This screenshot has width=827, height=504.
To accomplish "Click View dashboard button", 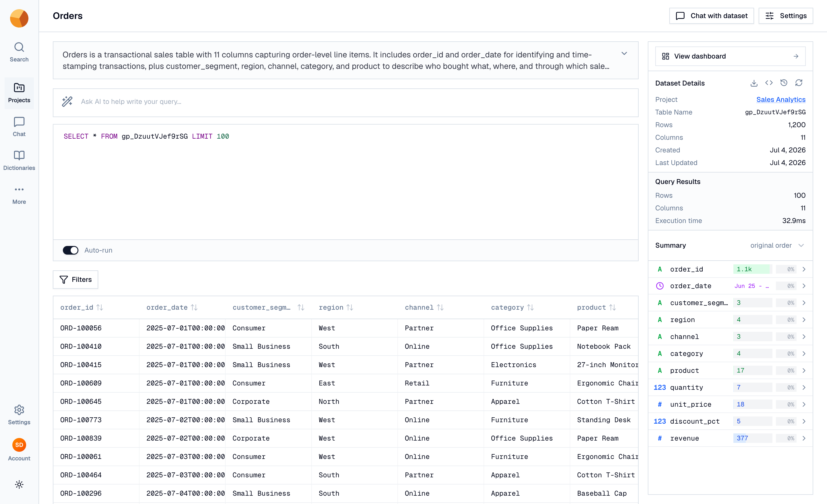I will point(730,56).
